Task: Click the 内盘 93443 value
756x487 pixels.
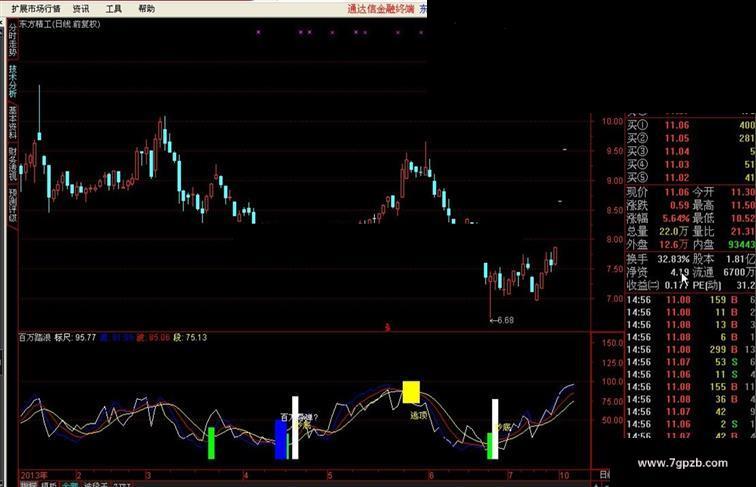Action: click(742, 245)
